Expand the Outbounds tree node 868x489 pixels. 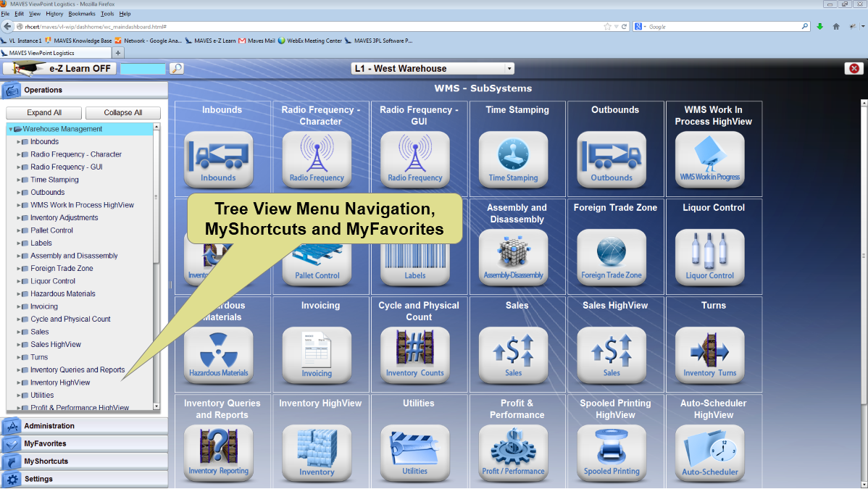tap(18, 193)
